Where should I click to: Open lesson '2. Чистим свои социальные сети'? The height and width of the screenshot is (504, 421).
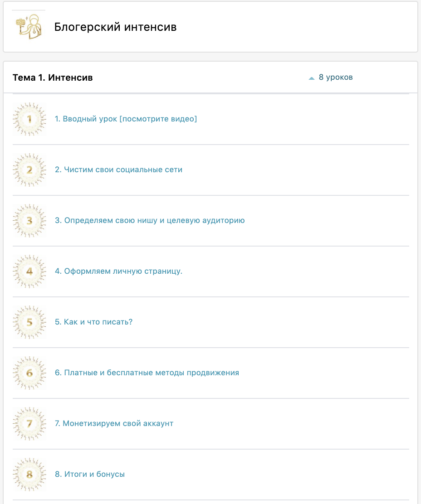point(118,170)
